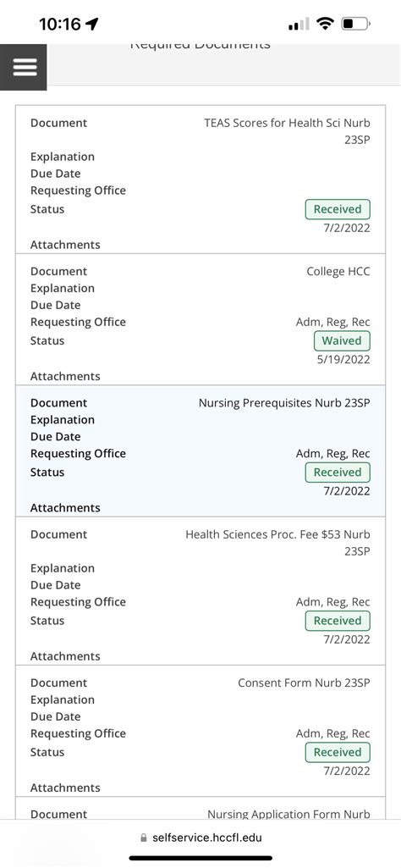Tap the Wi-Fi status icon
The height and width of the screenshot is (868, 401).
pos(325,23)
